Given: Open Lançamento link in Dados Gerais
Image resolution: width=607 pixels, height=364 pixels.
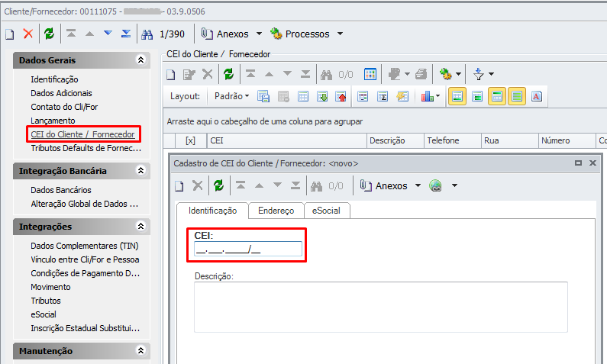Looking at the screenshot, I should pos(53,121).
